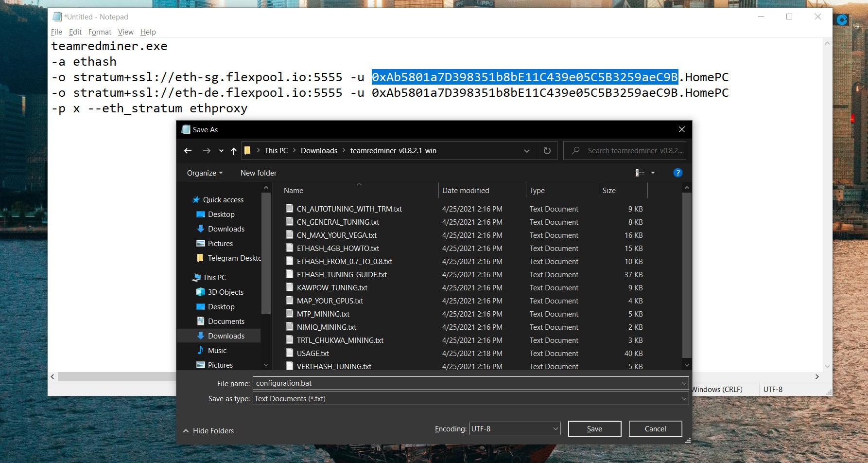Expand address bar history dropdown

point(527,151)
